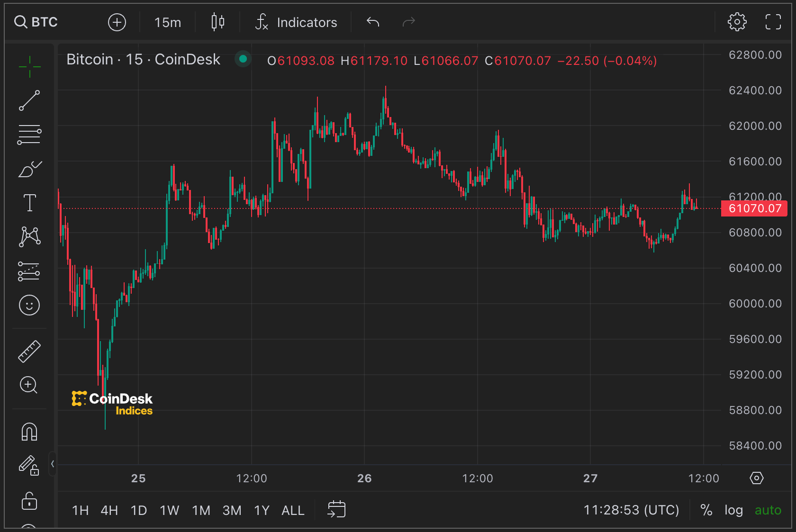Click the green market status indicator dot
This screenshot has height=532, width=796.
243,59
